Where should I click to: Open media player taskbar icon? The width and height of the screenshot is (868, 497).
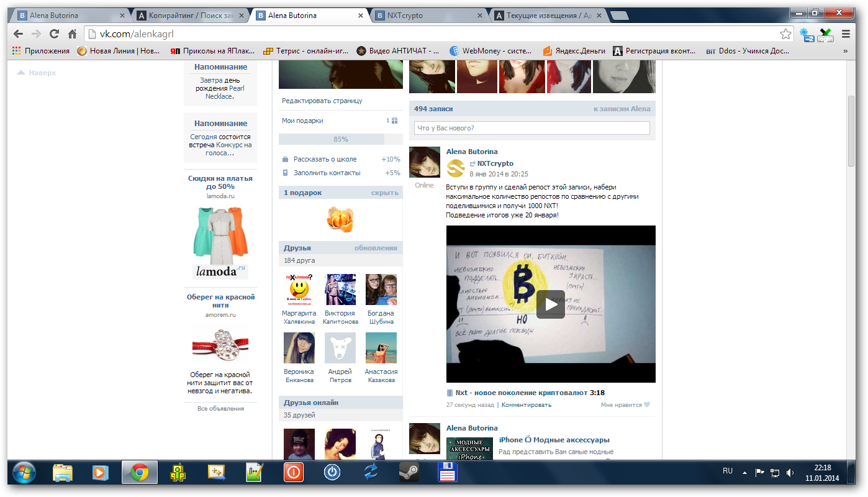coord(99,473)
